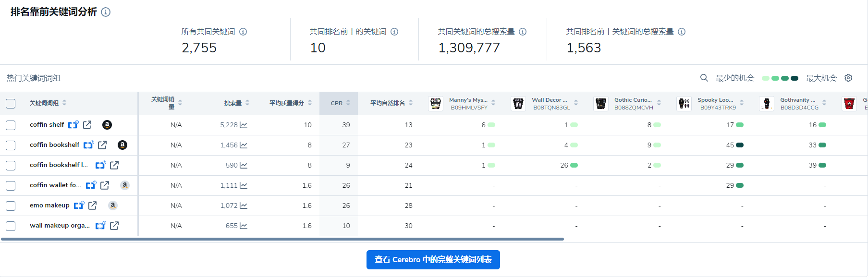Click search volume trend chart for coffin shelf
This screenshot has width=868, height=278.
tap(244, 125)
